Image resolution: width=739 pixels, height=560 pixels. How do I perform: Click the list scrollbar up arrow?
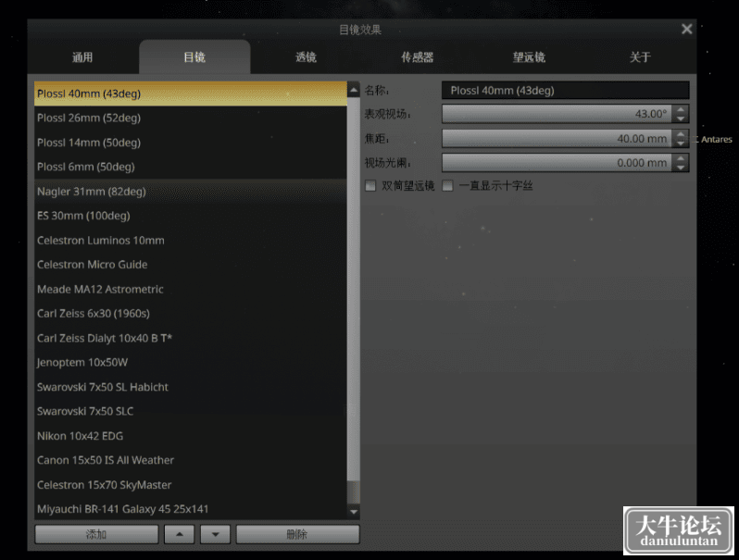pyautogui.click(x=354, y=90)
